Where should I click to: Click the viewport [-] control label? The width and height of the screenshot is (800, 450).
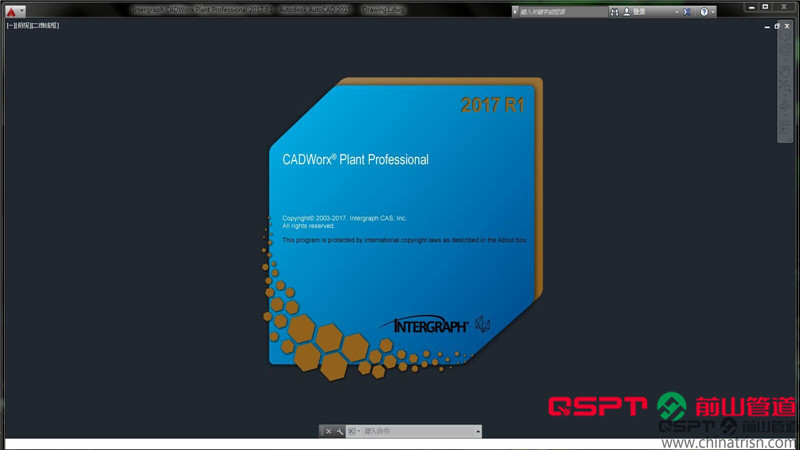(9, 25)
